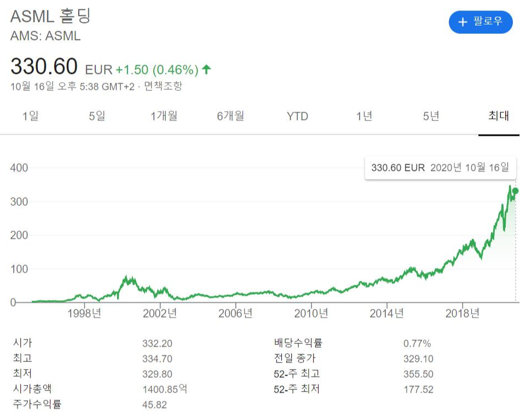Click the 2006년 axis label
This screenshot has height=420, width=520.
(x=235, y=313)
